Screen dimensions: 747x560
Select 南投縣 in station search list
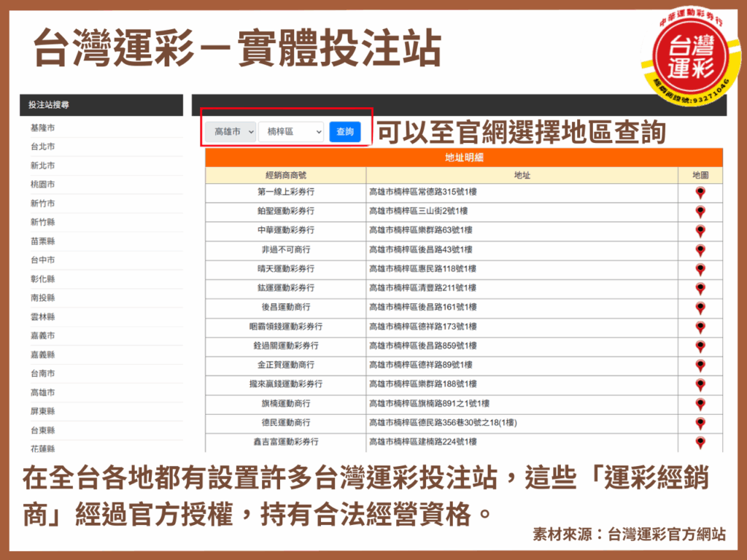pyautogui.click(x=43, y=297)
